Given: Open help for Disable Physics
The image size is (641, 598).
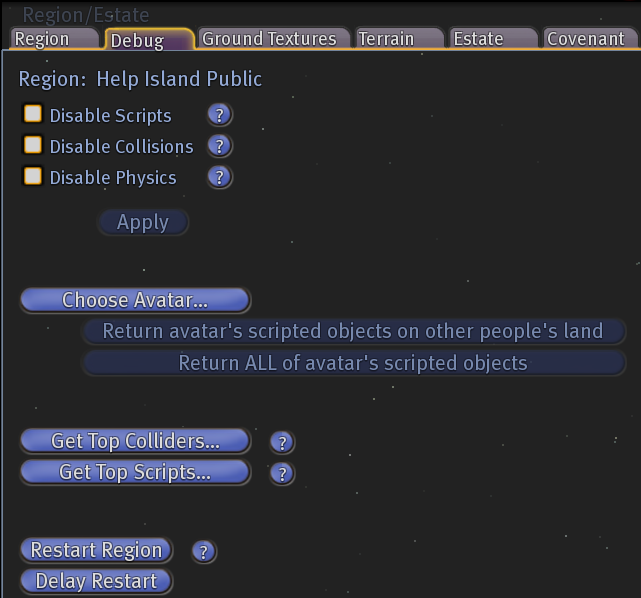Looking at the screenshot, I should [x=220, y=177].
